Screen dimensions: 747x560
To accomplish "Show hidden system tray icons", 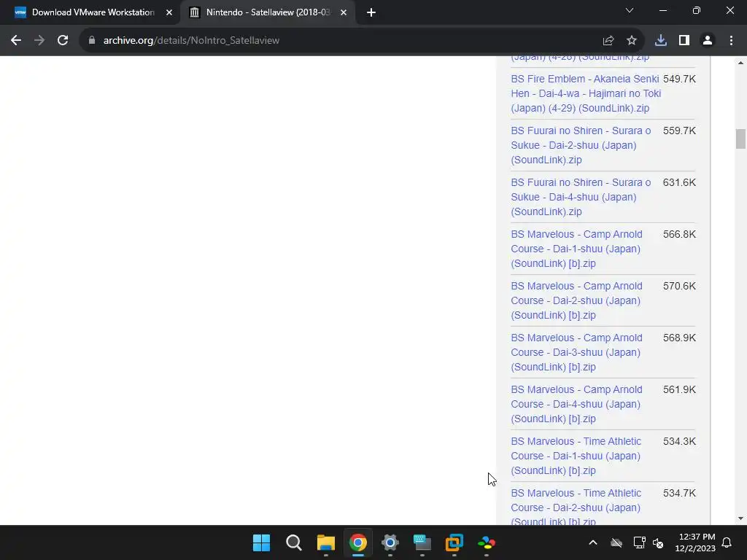I will pyautogui.click(x=593, y=542).
